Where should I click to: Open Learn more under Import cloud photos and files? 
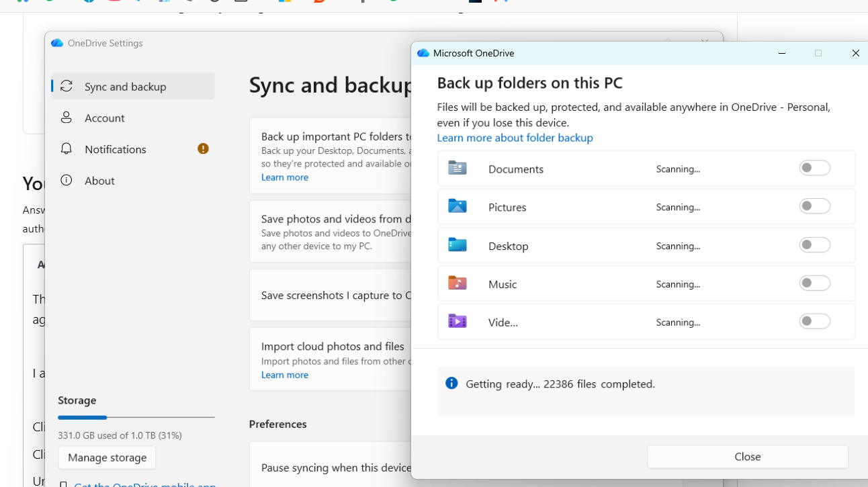tap(285, 375)
